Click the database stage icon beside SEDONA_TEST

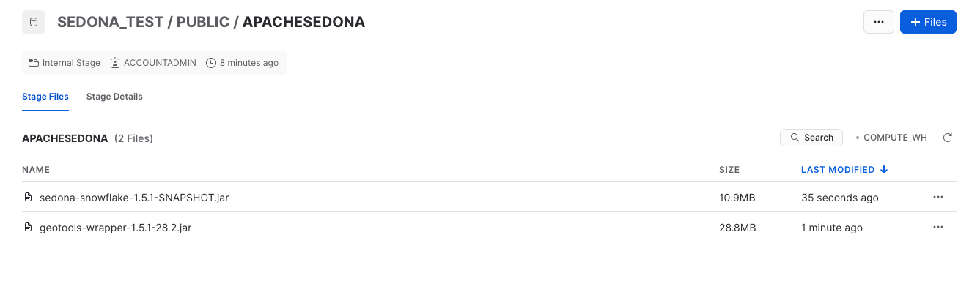[x=33, y=22]
